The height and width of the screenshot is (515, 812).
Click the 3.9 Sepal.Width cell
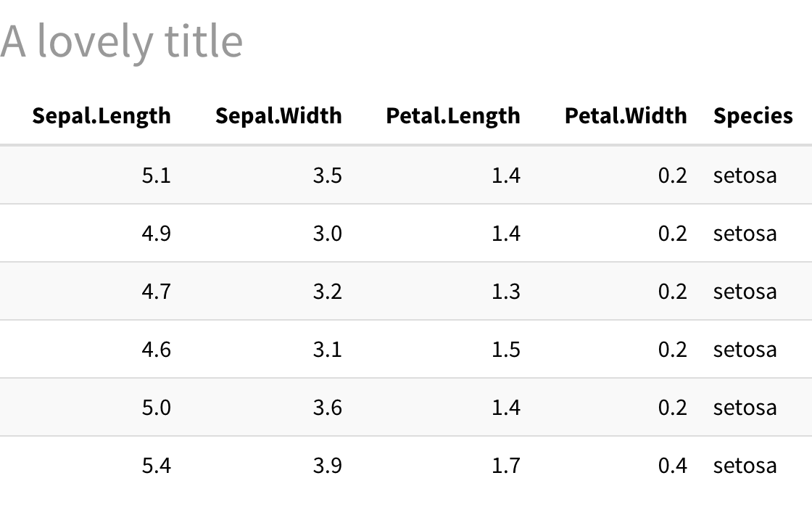[x=327, y=466]
